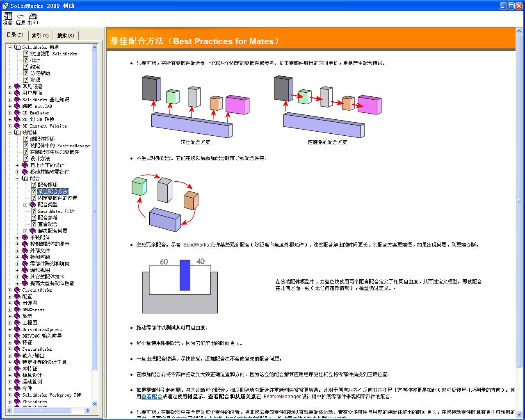Click the page icon beside 资源
Screen dimensions: 525x420
26,80
